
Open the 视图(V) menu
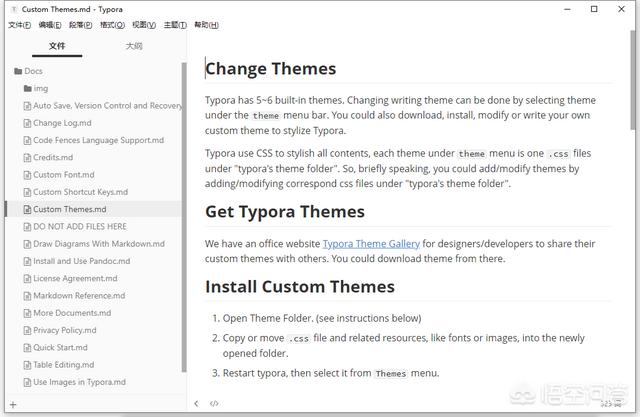pyautogui.click(x=144, y=25)
